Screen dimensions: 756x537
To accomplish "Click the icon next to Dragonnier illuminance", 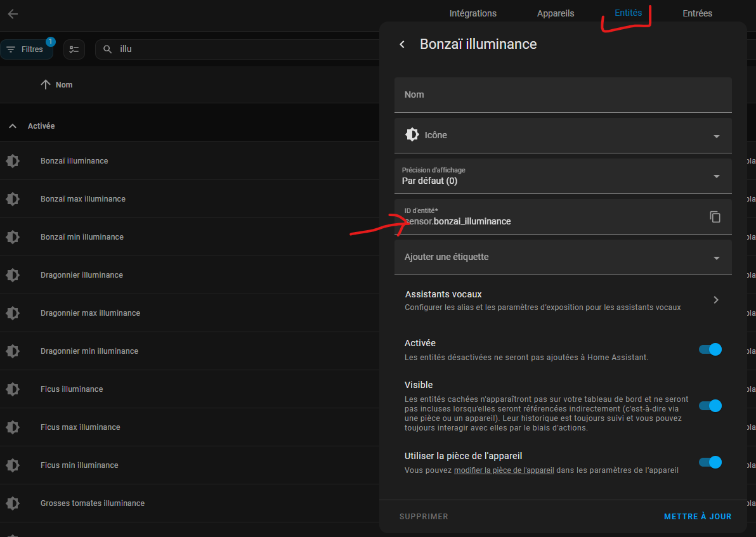I will [x=13, y=275].
